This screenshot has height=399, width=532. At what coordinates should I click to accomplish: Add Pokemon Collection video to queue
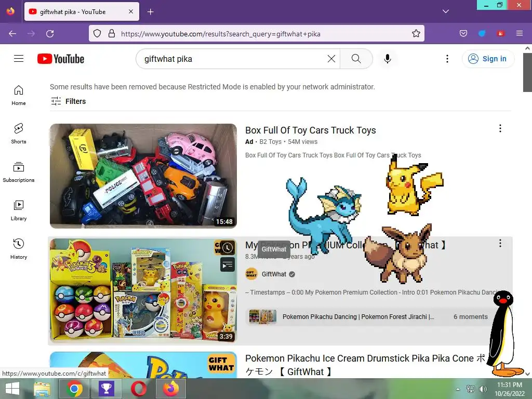[228, 264]
